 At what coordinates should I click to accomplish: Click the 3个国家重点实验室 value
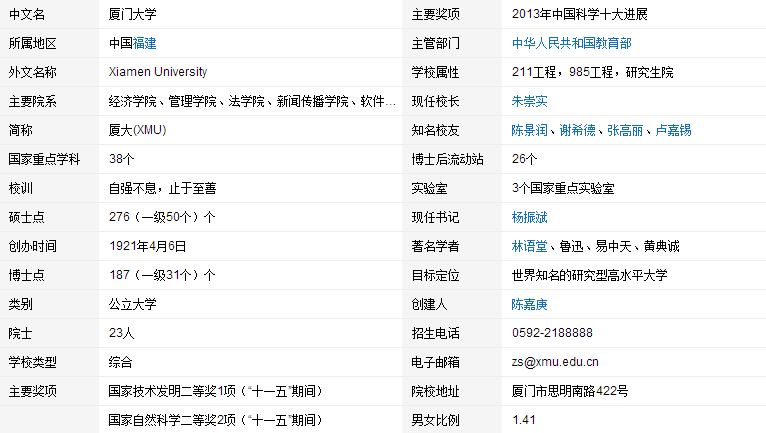[563, 189]
